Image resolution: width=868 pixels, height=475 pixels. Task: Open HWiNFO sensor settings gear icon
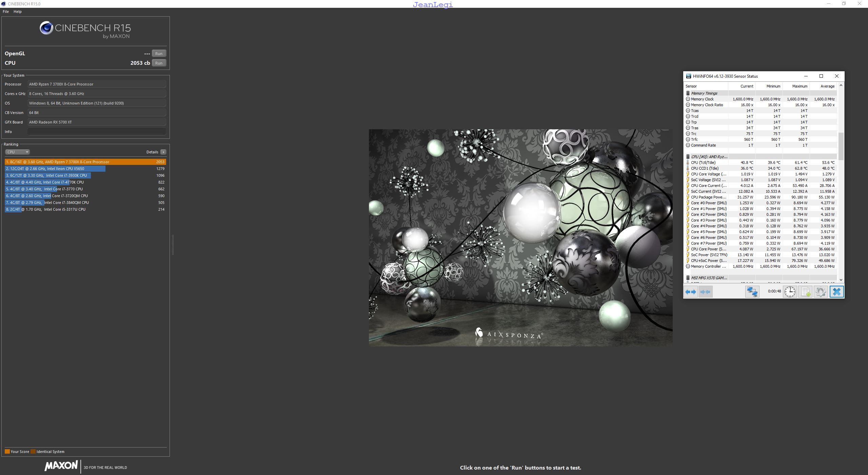[821, 292]
